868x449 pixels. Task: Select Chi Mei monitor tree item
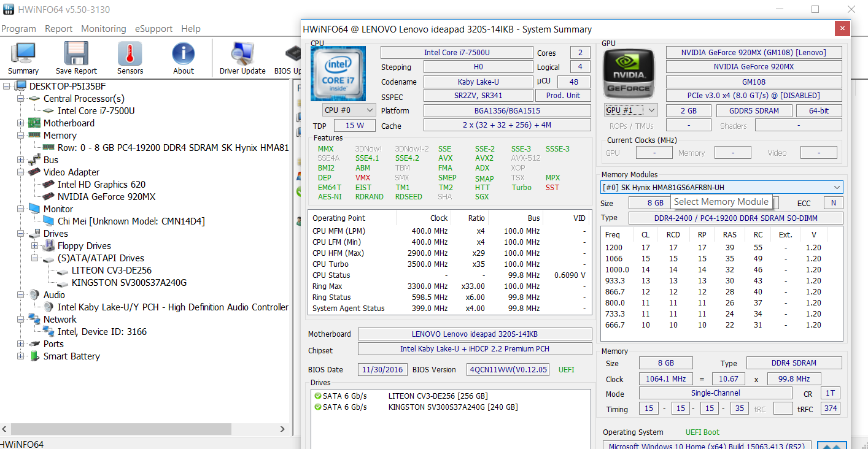[x=131, y=221]
